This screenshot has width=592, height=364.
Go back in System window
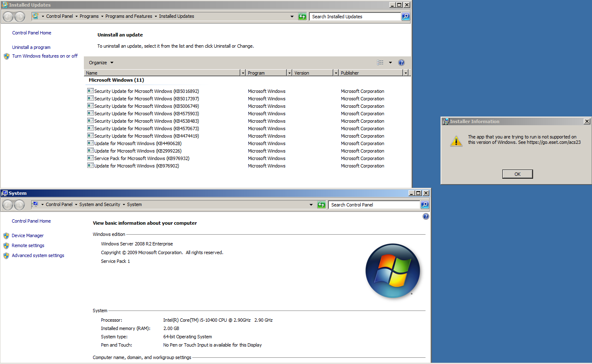click(7, 205)
